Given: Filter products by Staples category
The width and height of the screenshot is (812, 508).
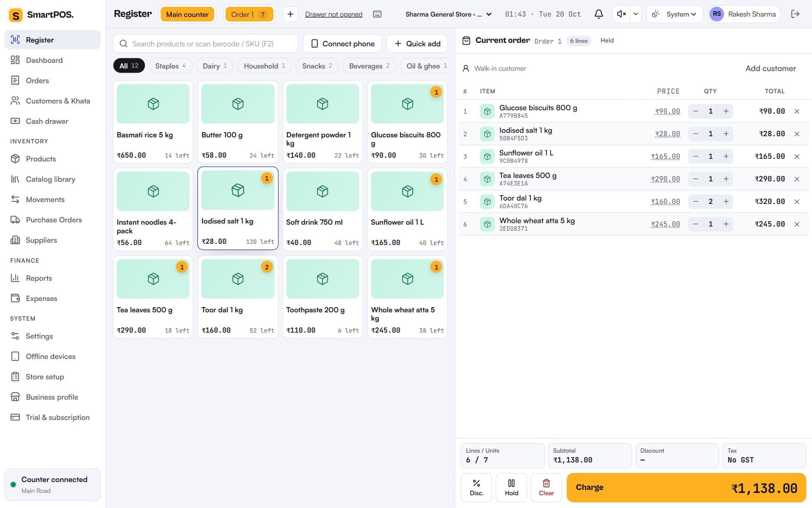Looking at the screenshot, I should [x=171, y=66].
